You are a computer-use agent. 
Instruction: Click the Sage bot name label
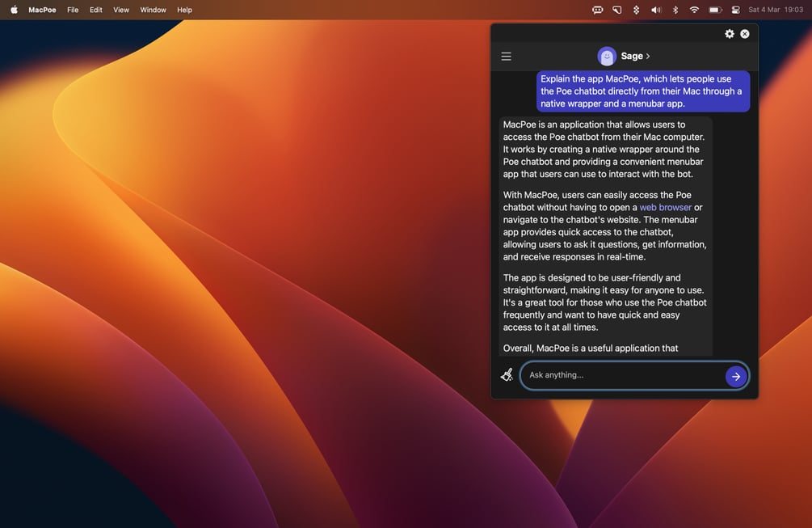point(632,56)
